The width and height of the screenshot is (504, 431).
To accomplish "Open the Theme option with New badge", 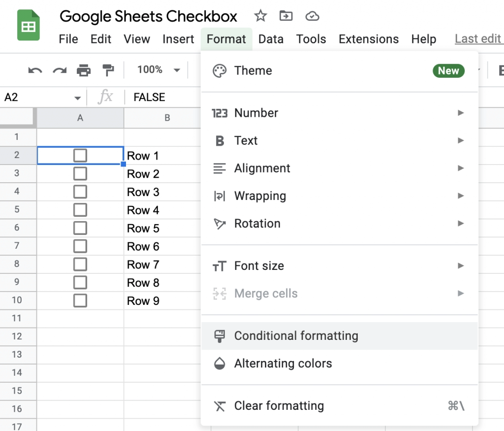I will pyautogui.click(x=252, y=70).
